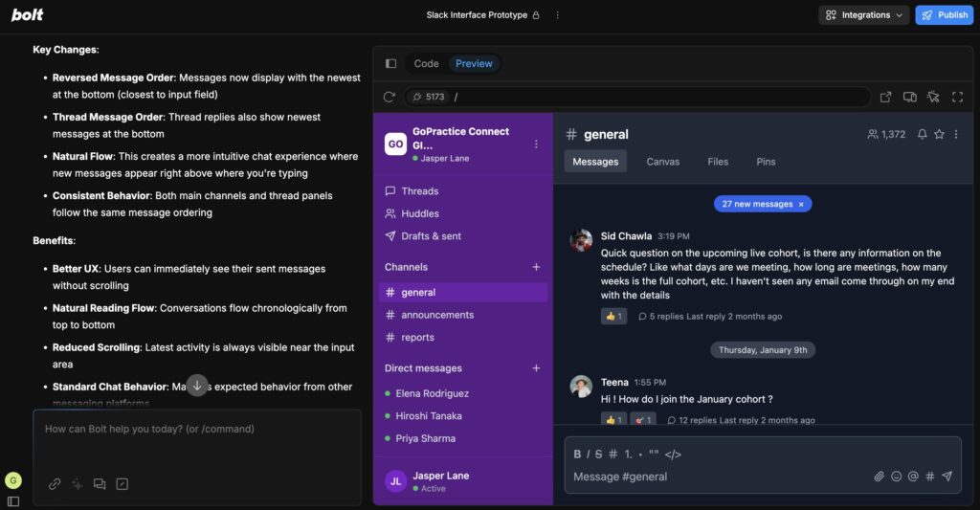
Task: Switch to the Preview tab
Action: (474, 64)
